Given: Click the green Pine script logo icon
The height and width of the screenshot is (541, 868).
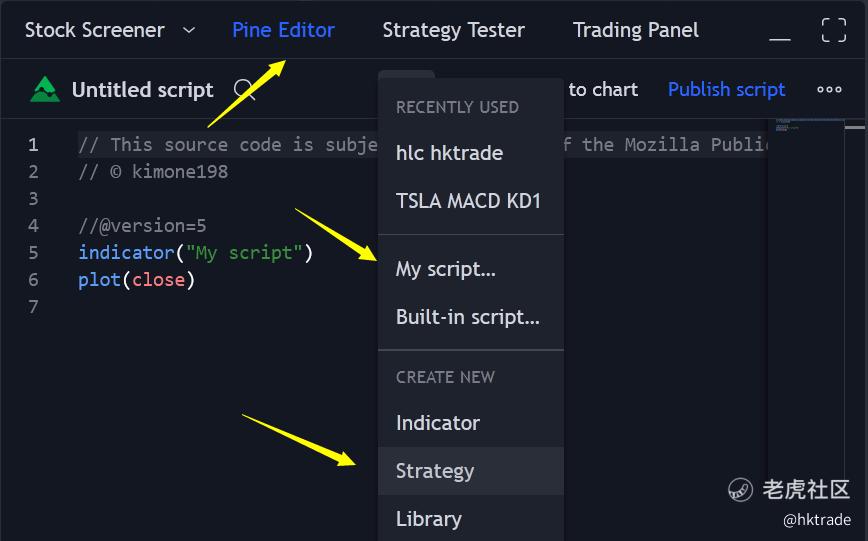Looking at the screenshot, I should (x=45, y=89).
